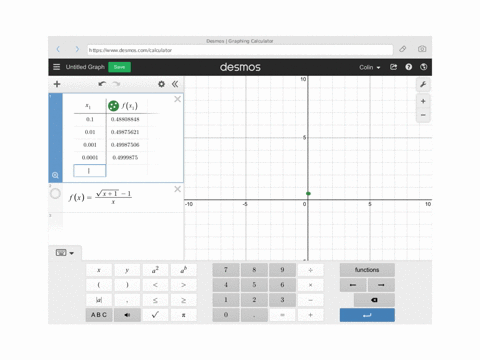Toggle visibility of f(x) expression
The width and height of the screenshot is (480, 360).
55,193
